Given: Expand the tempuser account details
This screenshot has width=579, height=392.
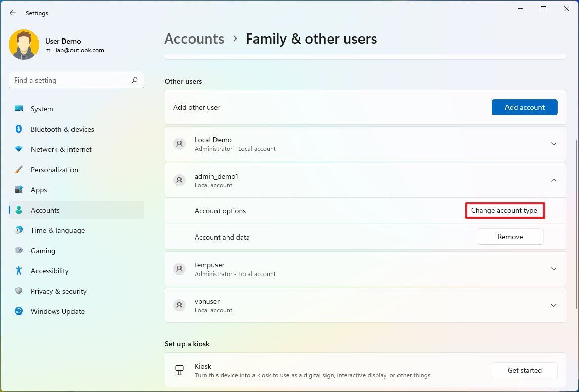Looking at the screenshot, I should click(x=554, y=269).
